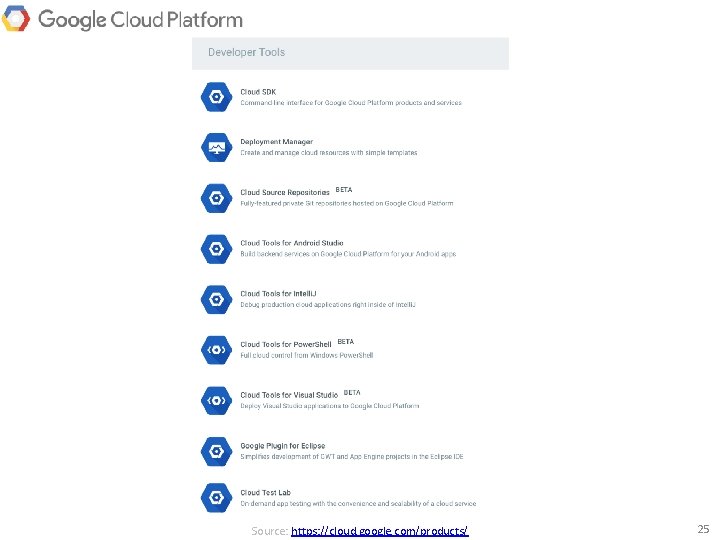The width and height of the screenshot is (720, 540).
Task: Open the Cloud Tools for IntelliJ title
Action: (278, 293)
